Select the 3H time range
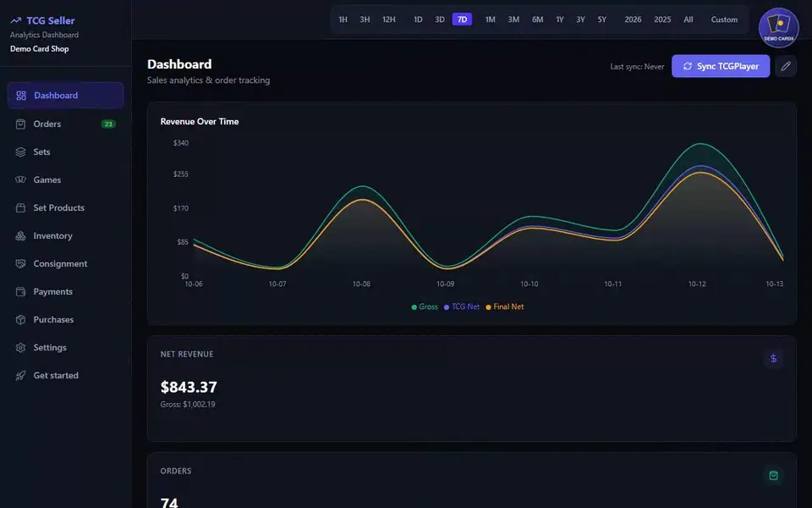812x508 pixels. (365, 19)
